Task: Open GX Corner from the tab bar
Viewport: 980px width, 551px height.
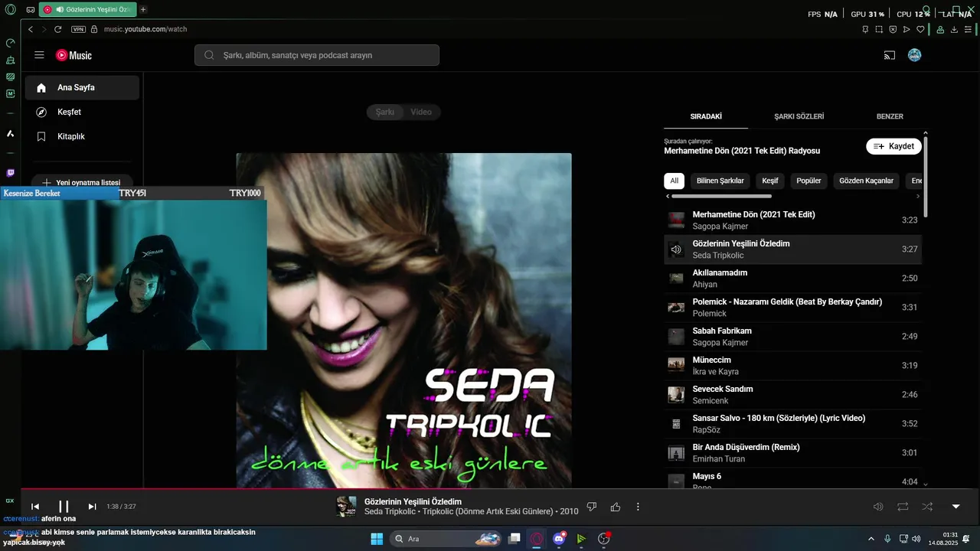Action: click(30, 10)
